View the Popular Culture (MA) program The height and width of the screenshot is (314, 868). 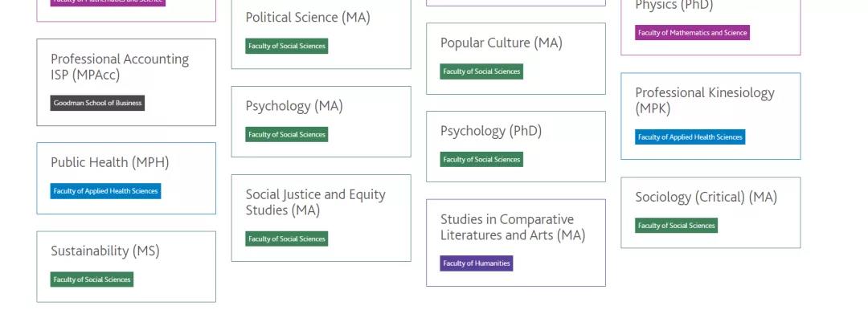click(516, 59)
